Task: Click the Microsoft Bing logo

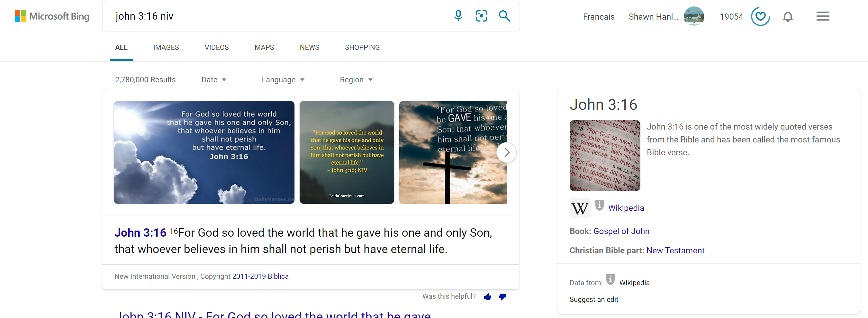Action: coord(52,16)
